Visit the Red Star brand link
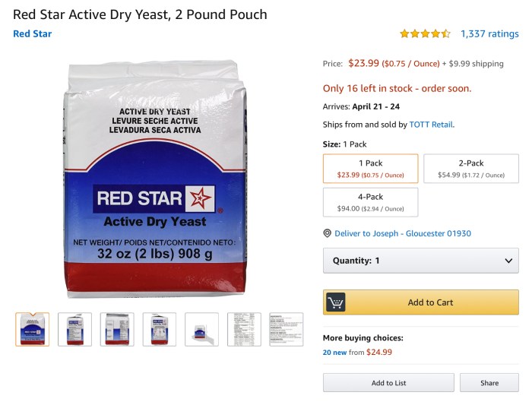The image size is (532, 405). (33, 33)
